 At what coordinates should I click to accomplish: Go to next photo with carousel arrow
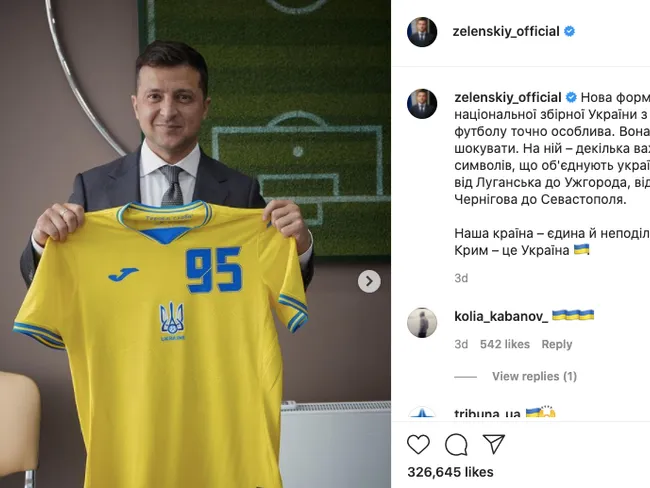click(369, 282)
